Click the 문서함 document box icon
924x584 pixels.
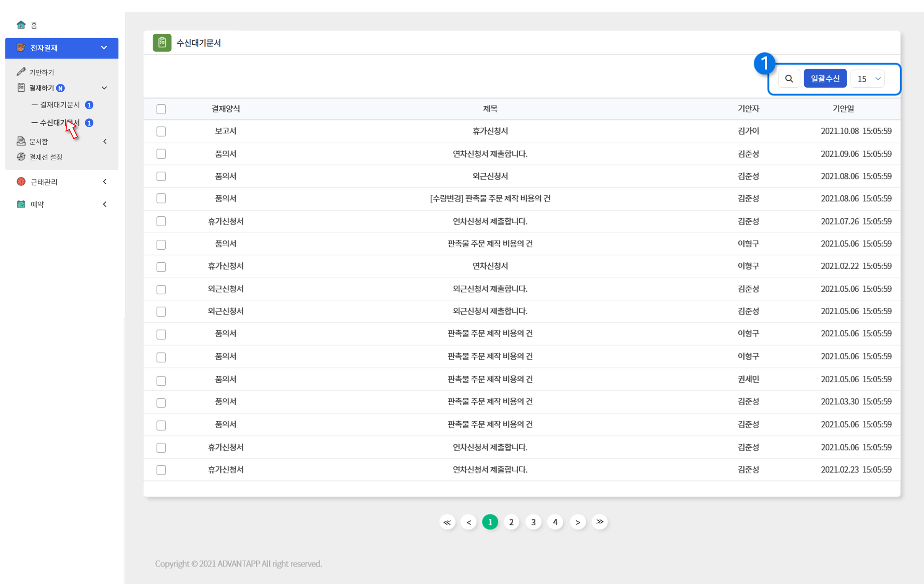click(21, 141)
